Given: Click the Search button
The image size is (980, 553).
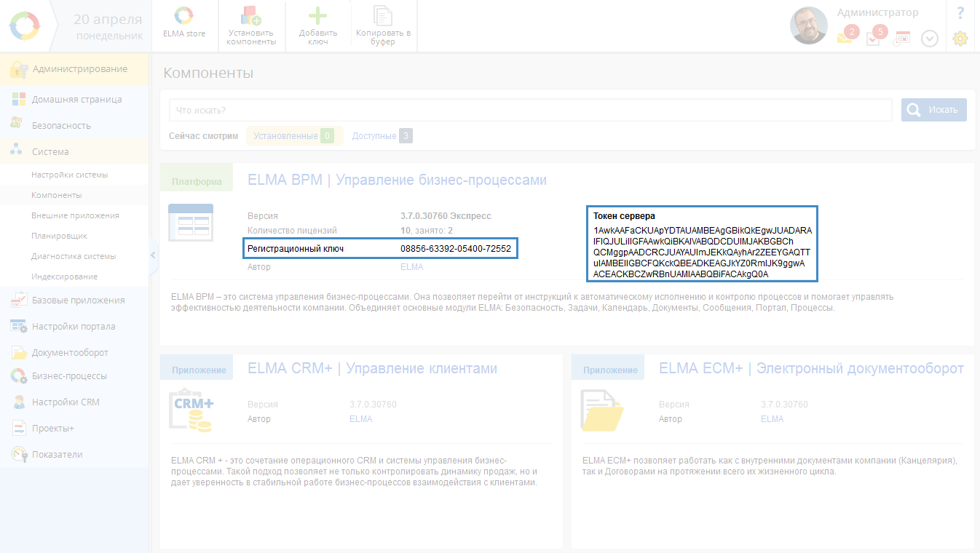Looking at the screenshot, I should pyautogui.click(x=934, y=110).
